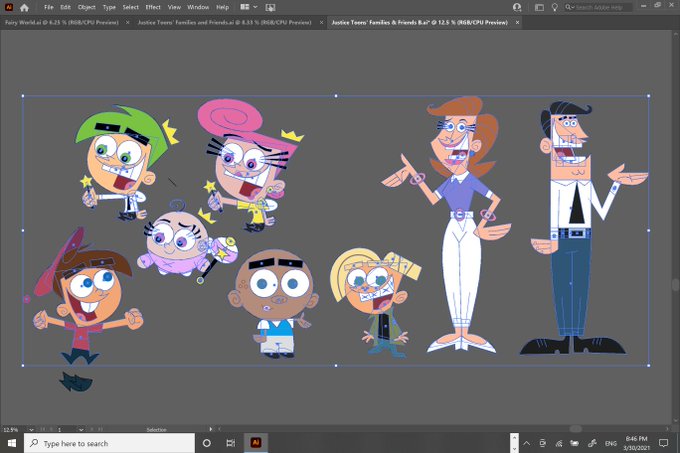Open the Edit menu
Image resolution: width=680 pixels, height=453 pixels.
pos(65,7)
